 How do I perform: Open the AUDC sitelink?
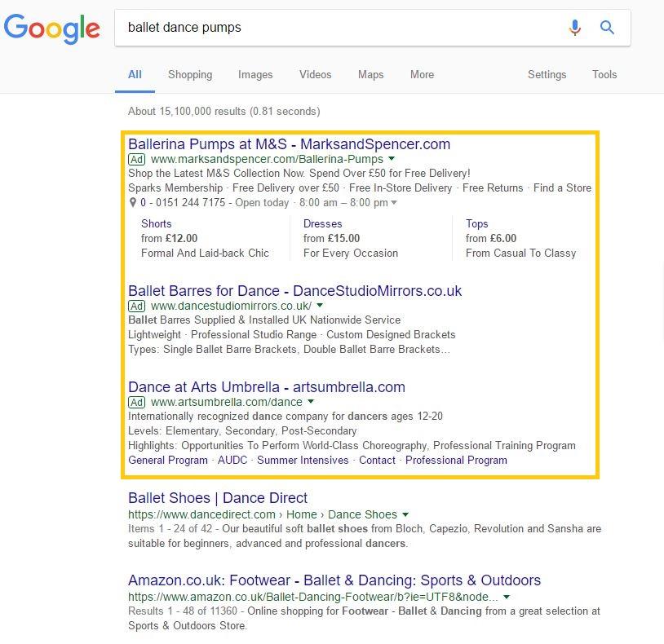coord(232,460)
